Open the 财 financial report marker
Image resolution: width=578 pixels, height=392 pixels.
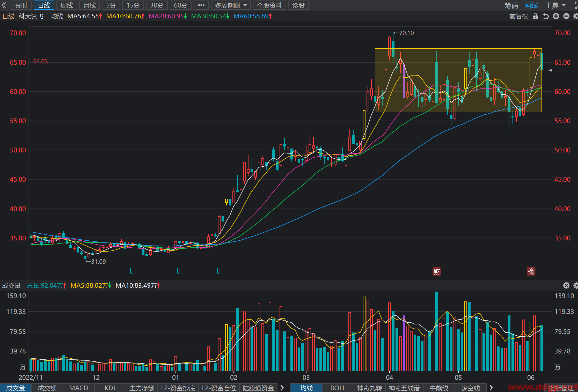tap(437, 271)
